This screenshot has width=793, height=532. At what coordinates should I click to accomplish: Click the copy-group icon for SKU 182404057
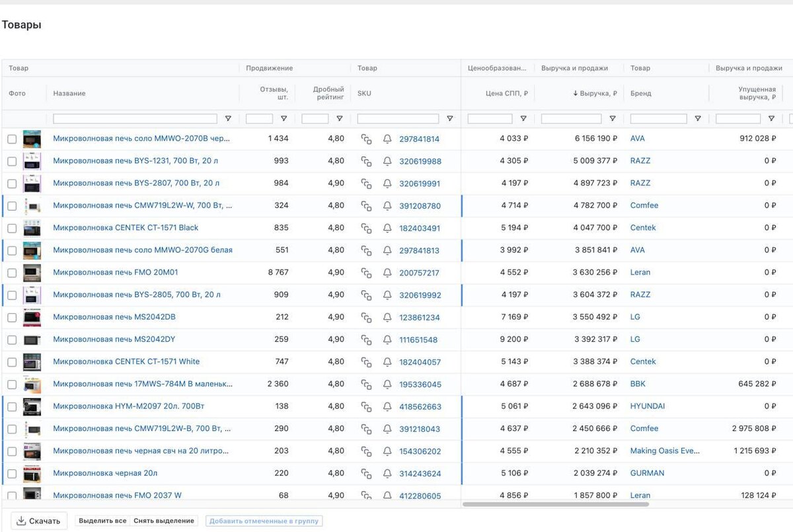(366, 361)
